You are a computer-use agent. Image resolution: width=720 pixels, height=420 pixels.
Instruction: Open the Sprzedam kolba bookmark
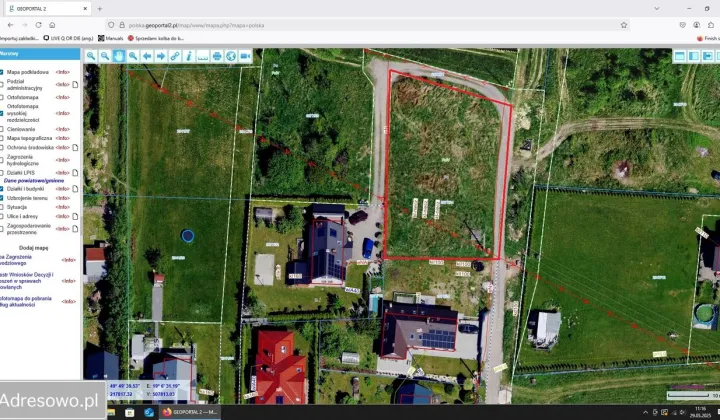click(x=156, y=39)
